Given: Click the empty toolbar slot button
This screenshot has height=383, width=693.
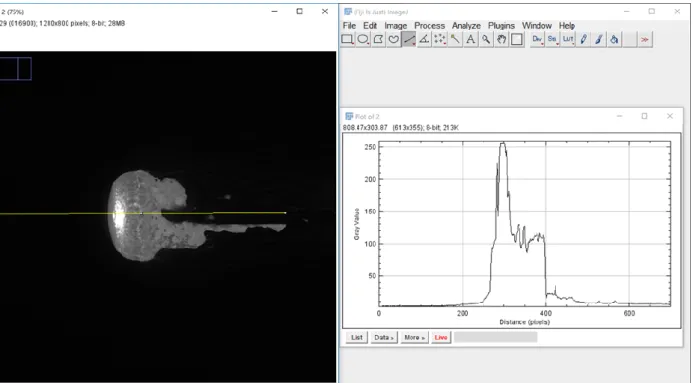Looking at the screenshot, I should [x=629, y=39].
